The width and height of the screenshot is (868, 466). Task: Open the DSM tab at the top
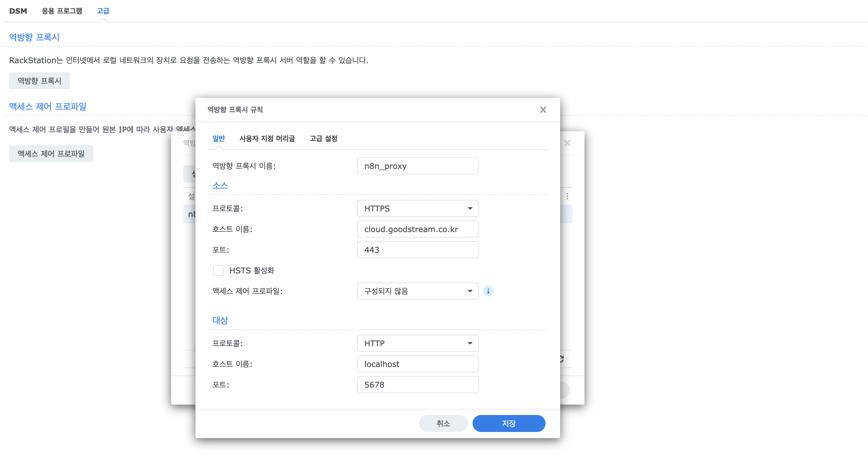[18, 11]
